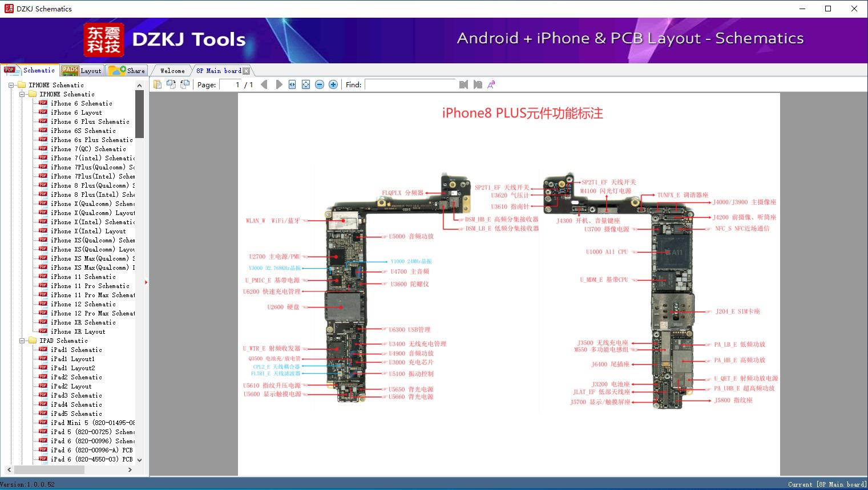The height and width of the screenshot is (490, 868).
Task: Zoom in with the plus icon
Action: [x=333, y=84]
